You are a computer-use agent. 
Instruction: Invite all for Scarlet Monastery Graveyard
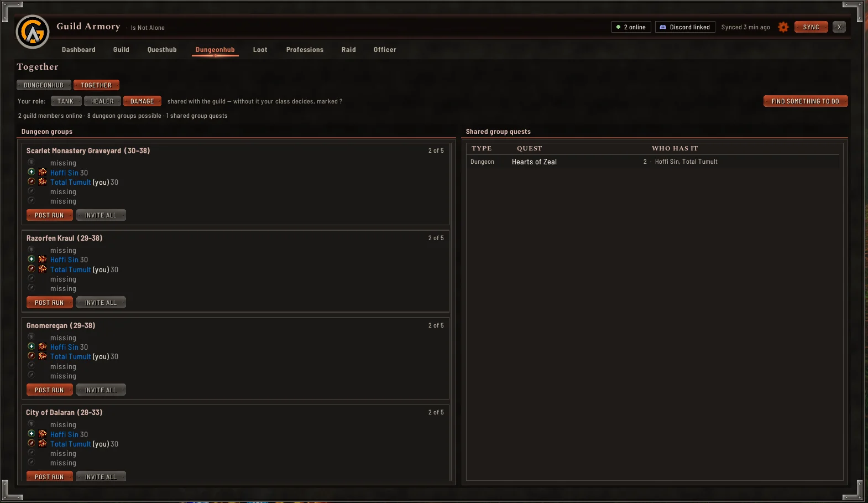point(101,215)
